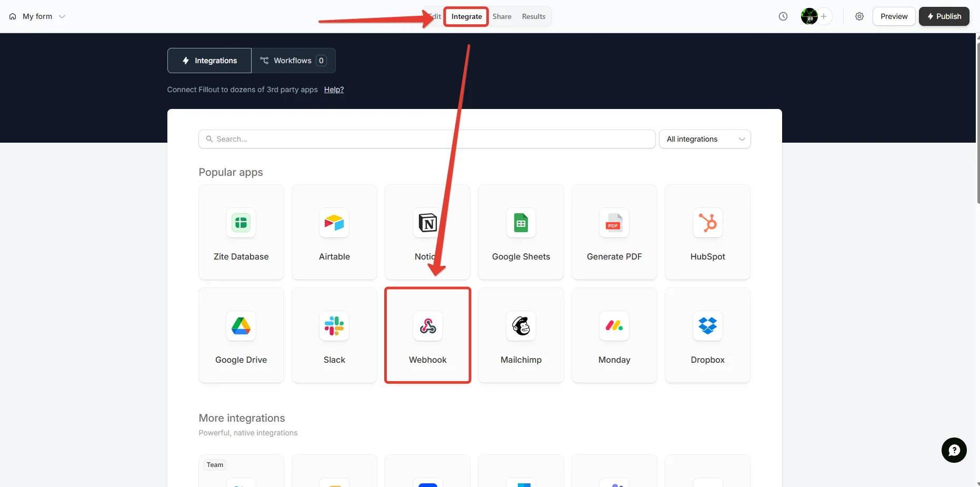Switch to the Results tab
This screenshot has width=980, height=487.
pos(534,16)
